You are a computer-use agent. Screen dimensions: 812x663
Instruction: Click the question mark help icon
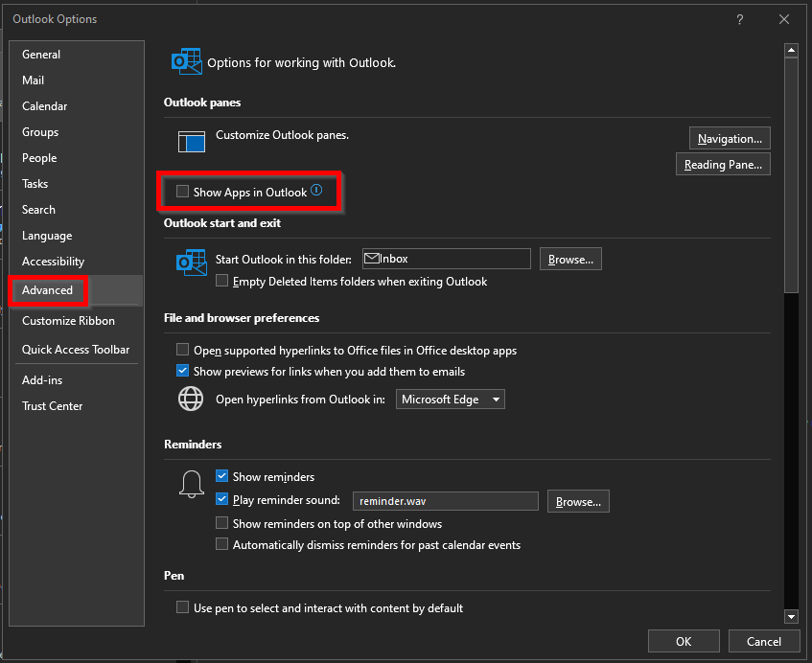coord(740,19)
